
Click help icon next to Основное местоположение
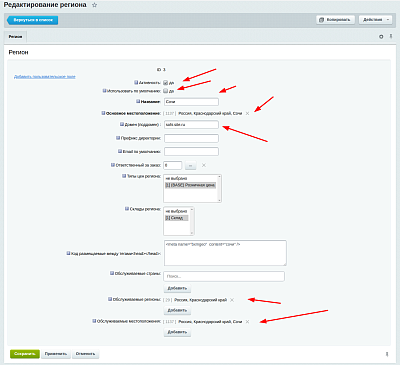[103, 113]
